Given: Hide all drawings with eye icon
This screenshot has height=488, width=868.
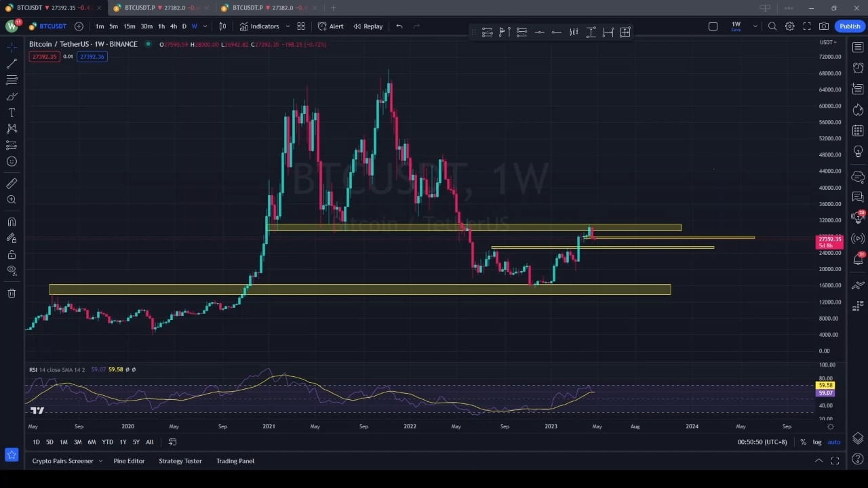Looking at the screenshot, I should pyautogui.click(x=12, y=270).
